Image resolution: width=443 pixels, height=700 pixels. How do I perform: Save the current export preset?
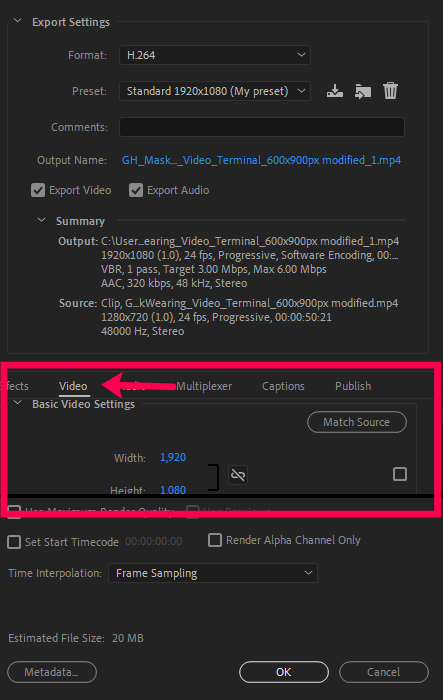(334, 91)
